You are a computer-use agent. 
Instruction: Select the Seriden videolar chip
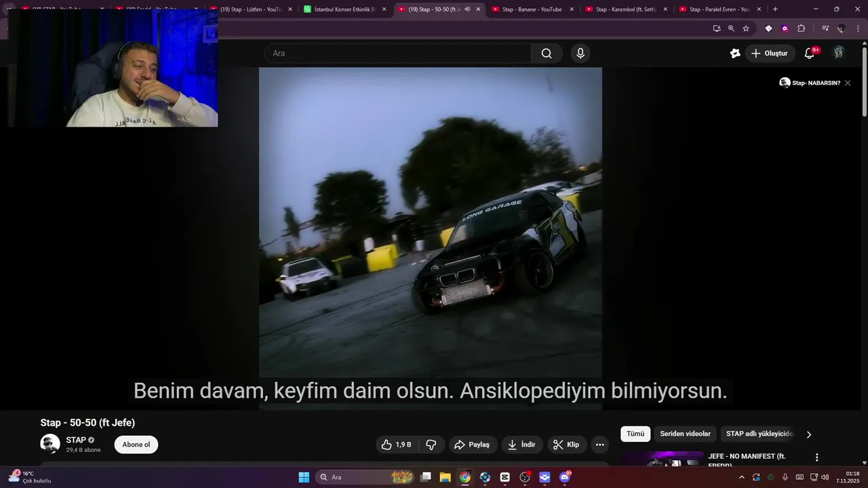click(686, 434)
